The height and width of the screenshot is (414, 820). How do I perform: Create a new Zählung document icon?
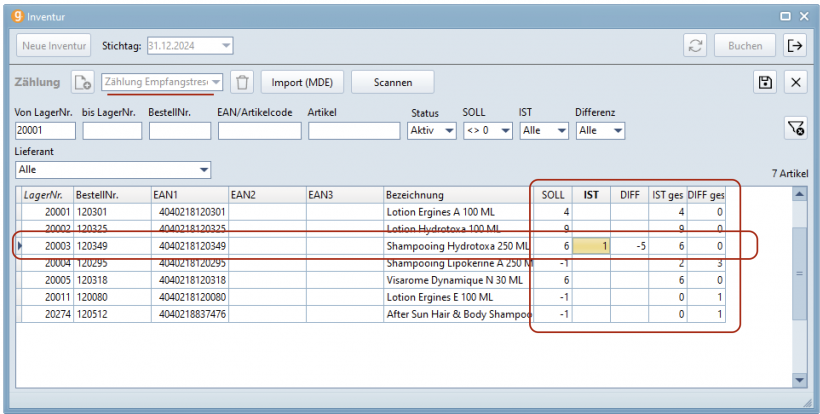[x=83, y=82]
